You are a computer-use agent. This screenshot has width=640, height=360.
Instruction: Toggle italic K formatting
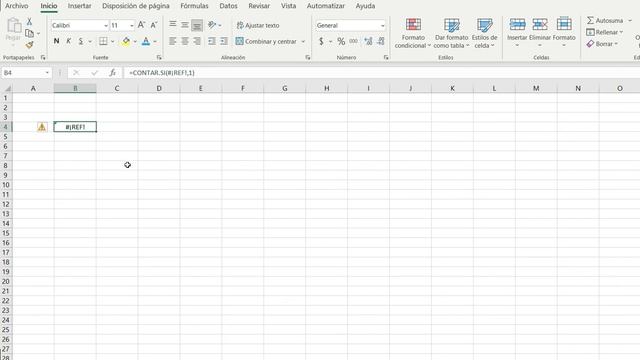click(69, 41)
